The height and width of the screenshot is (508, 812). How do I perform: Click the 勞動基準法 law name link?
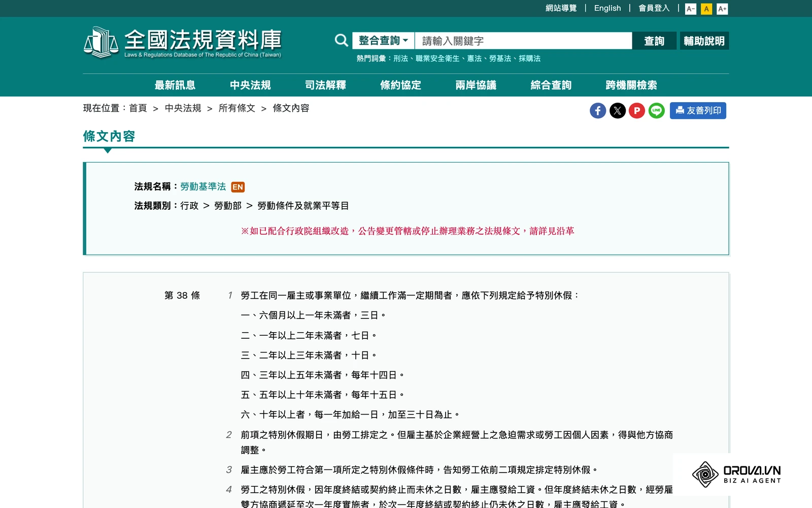click(x=203, y=186)
